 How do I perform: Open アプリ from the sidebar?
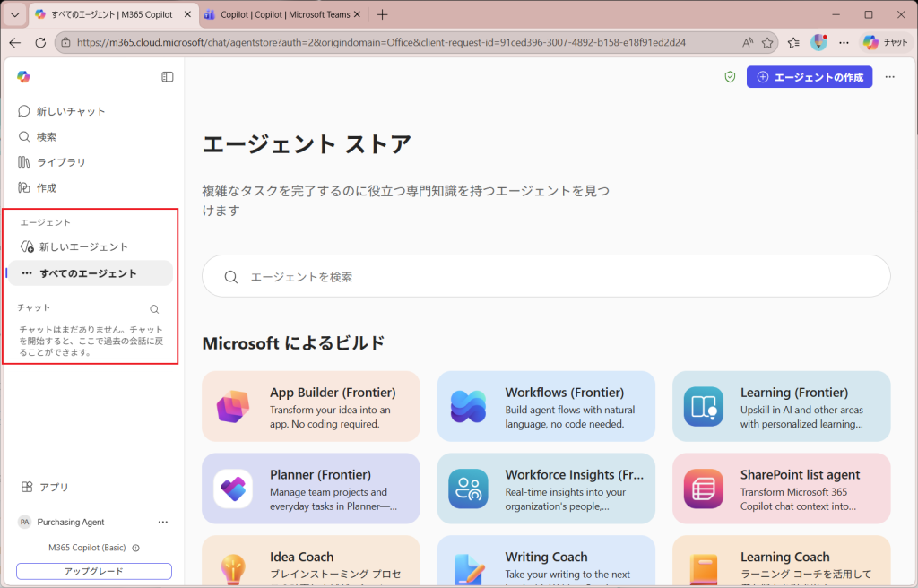(54, 487)
